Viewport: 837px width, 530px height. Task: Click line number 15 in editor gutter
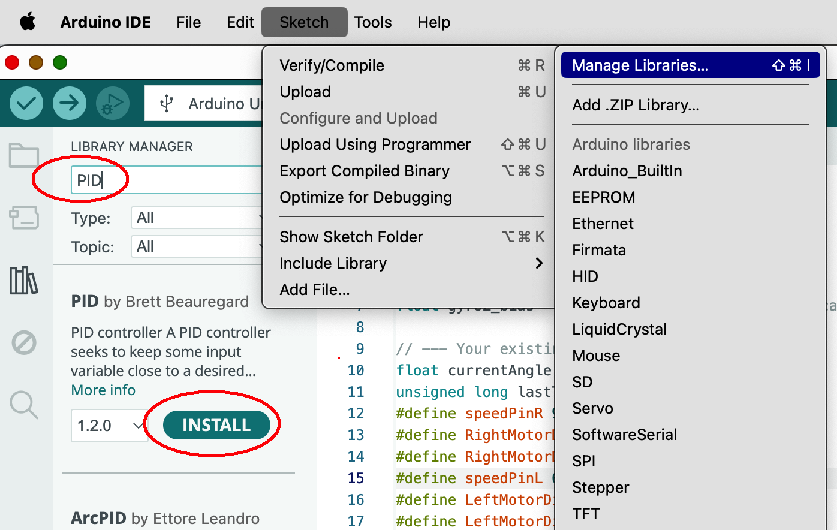356,478
